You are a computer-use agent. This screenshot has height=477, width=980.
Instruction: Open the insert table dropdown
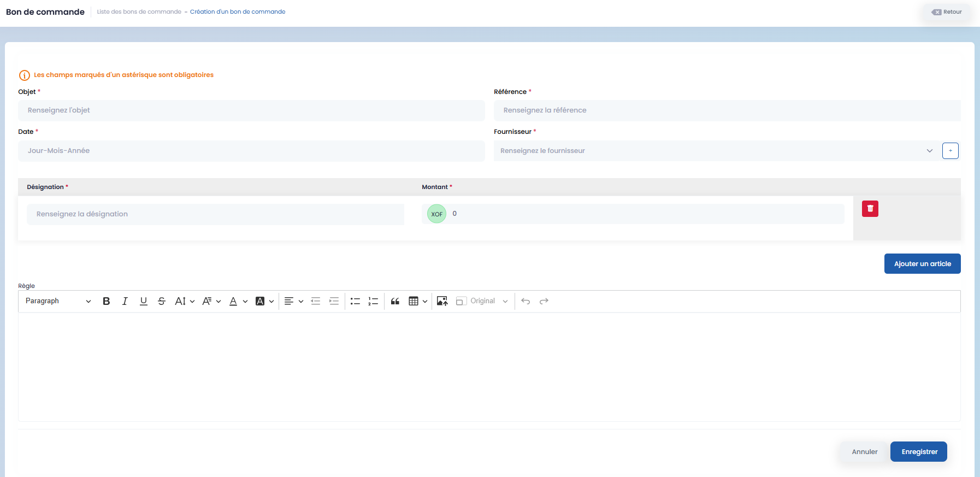pos(418,301)
